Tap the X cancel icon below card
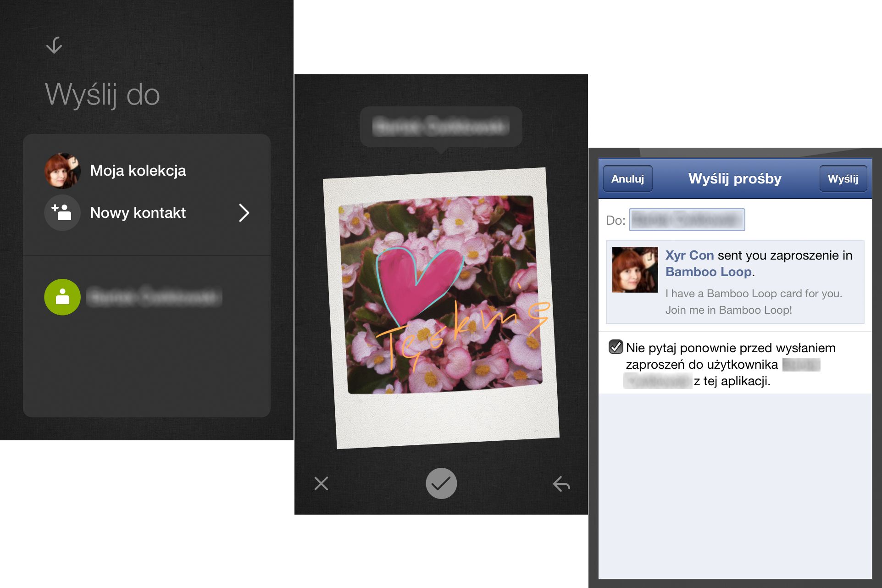The image size is (882, 588). click(321, 483)
